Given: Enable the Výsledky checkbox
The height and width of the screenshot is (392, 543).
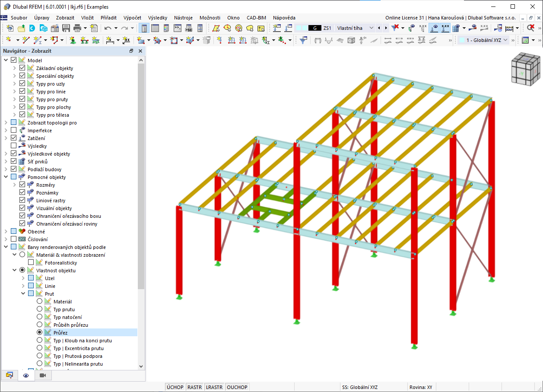Looking at the screenshot, I should (x=14, y=146).
